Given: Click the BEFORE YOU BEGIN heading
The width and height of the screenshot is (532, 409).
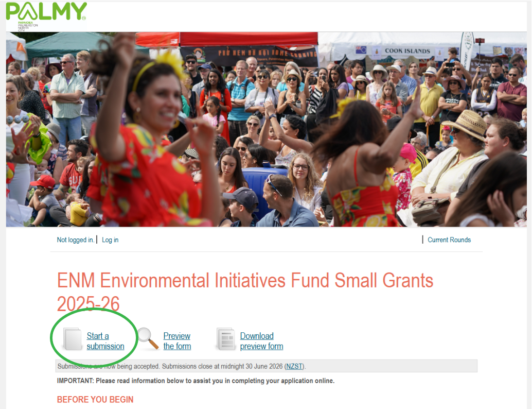Looking at the screenshot, I should coord(95,400).
